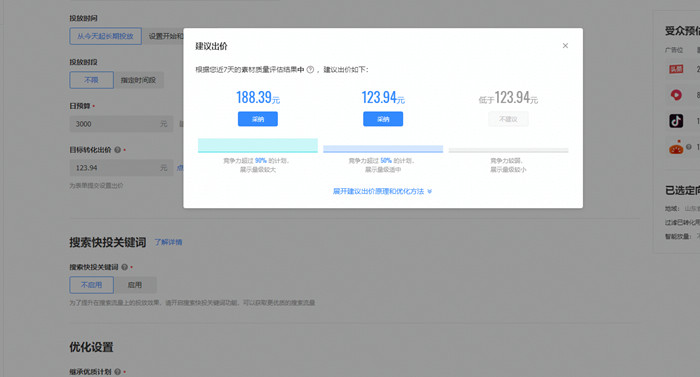Select the grey 低于123.94元 price text
The height and width of the screenshot is (377, 700).
click(508, 97)
